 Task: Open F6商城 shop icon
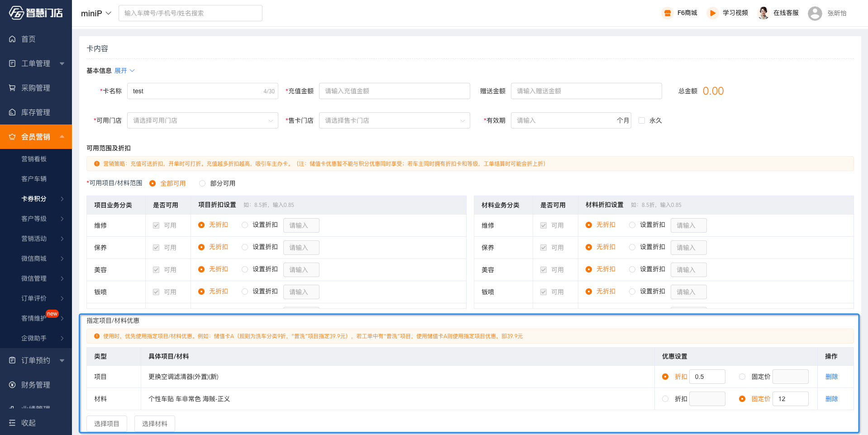tap(668, 13)
